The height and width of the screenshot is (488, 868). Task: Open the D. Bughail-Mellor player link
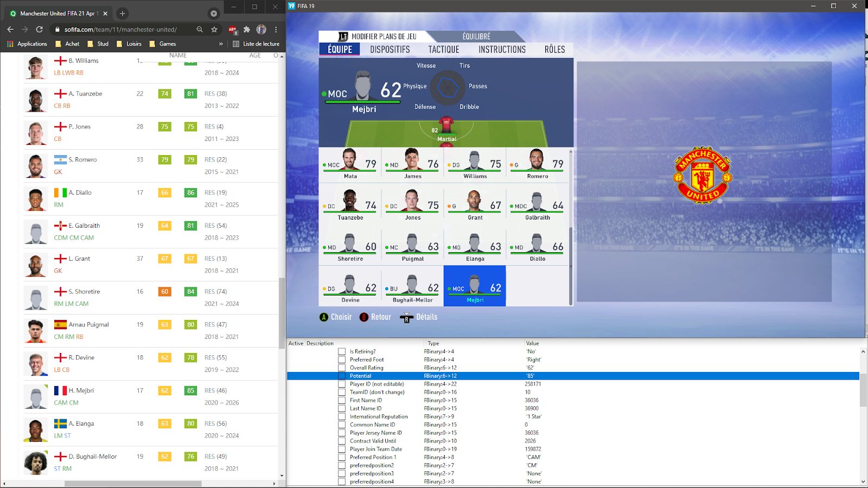tap(93, 457)
